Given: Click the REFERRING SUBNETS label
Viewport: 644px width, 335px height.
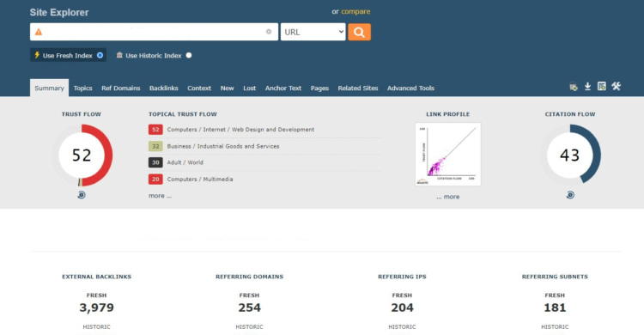Looking at the screenshot, I should (x=555, y=277).
